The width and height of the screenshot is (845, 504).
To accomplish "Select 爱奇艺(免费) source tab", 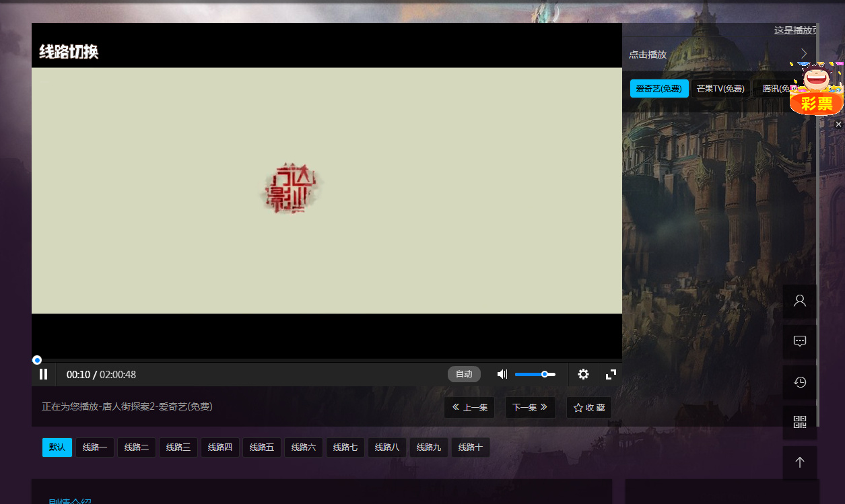I will pos(659,89).
